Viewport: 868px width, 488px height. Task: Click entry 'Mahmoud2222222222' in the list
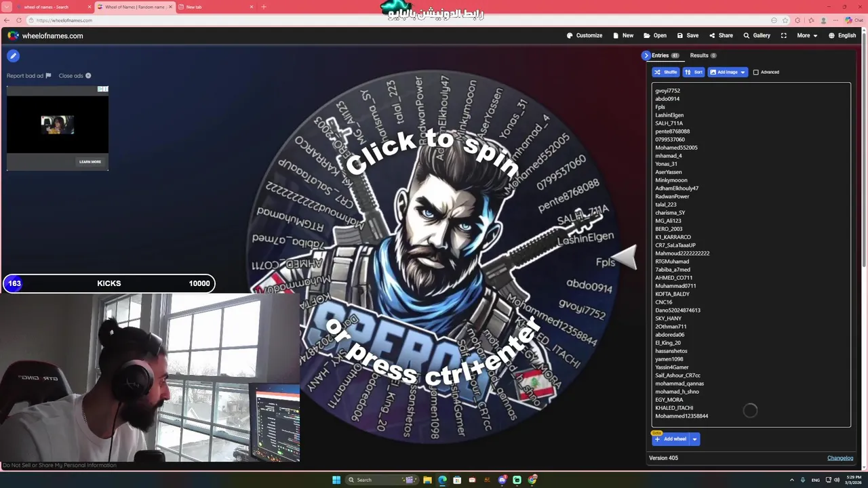tap(682, 253)
